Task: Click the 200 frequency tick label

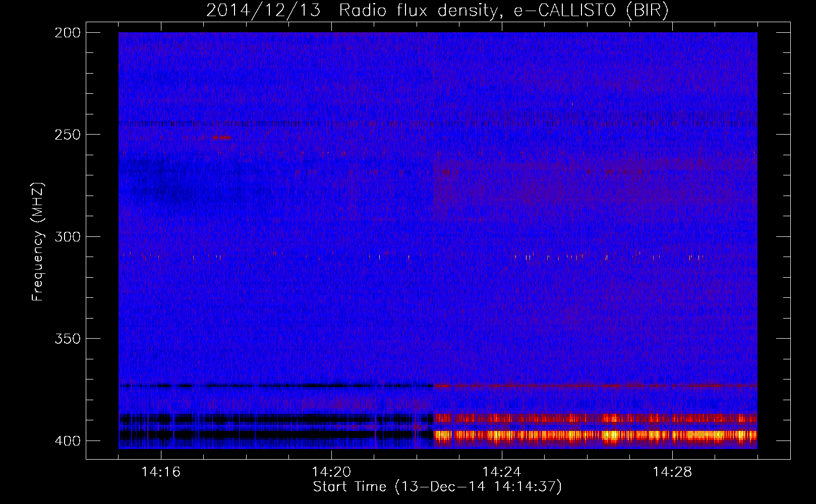Action: [x=67, y=33]
